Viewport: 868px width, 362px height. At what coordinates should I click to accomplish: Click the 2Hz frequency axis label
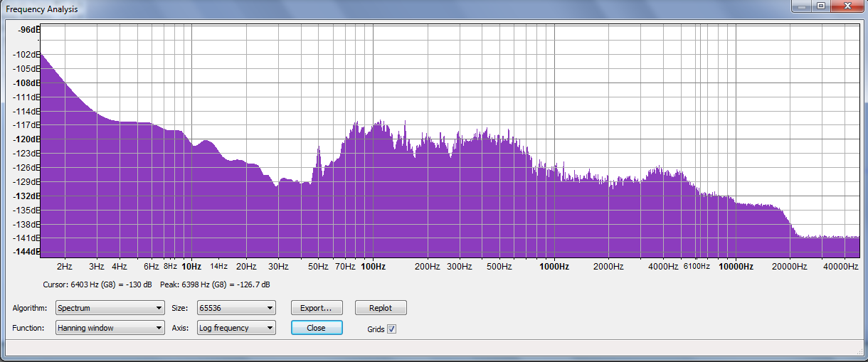65,267
